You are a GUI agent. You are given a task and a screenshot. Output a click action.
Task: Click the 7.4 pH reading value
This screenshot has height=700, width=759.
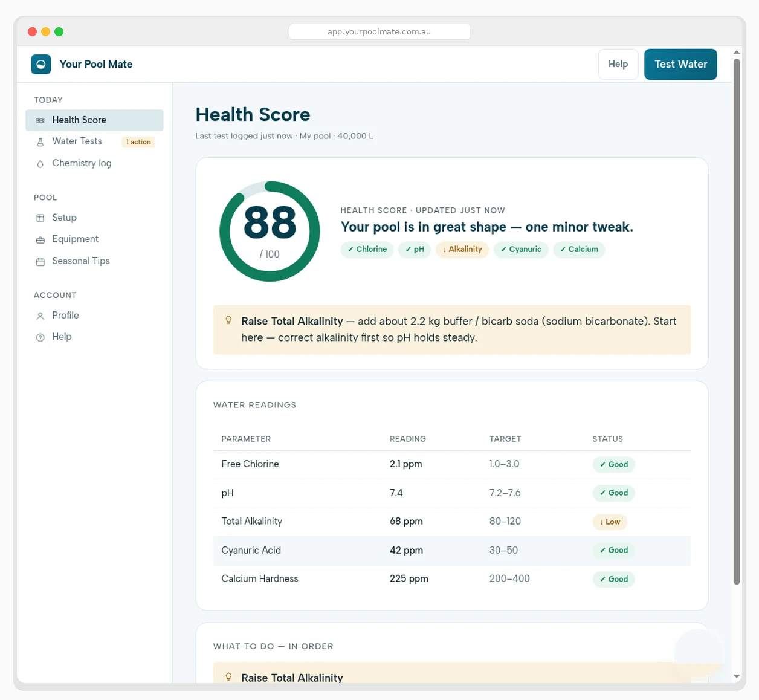(396, 493)
